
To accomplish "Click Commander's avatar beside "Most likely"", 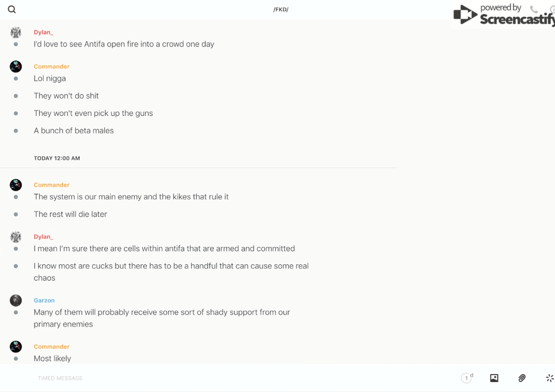I will tap(16, 347).
